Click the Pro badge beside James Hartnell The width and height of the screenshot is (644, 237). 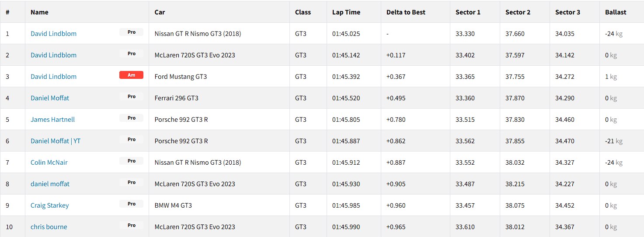click(x=131, y=118)
